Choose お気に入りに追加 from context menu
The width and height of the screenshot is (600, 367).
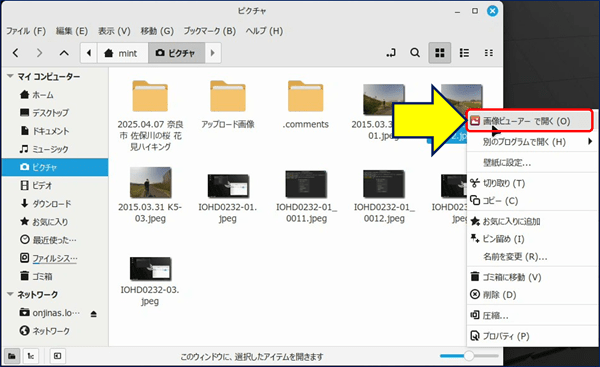[532, 221]
